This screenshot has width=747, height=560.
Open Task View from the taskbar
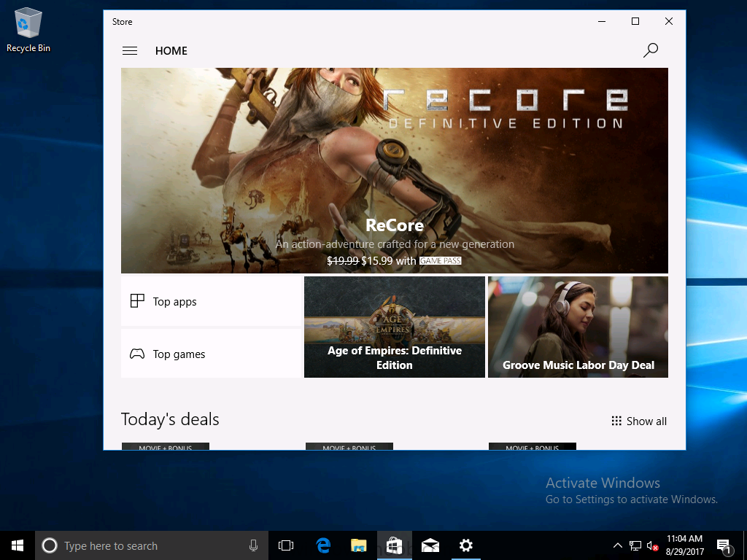click(x=286, y=545)
